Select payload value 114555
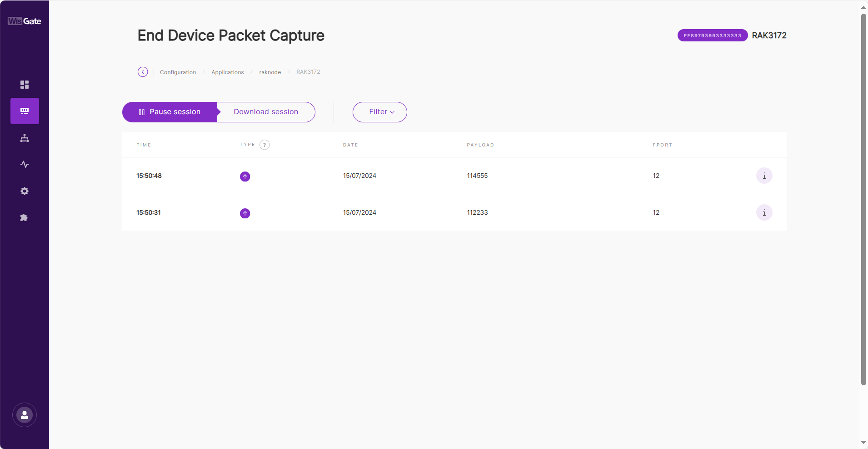868x449 pixels. [x=477, y=176]
